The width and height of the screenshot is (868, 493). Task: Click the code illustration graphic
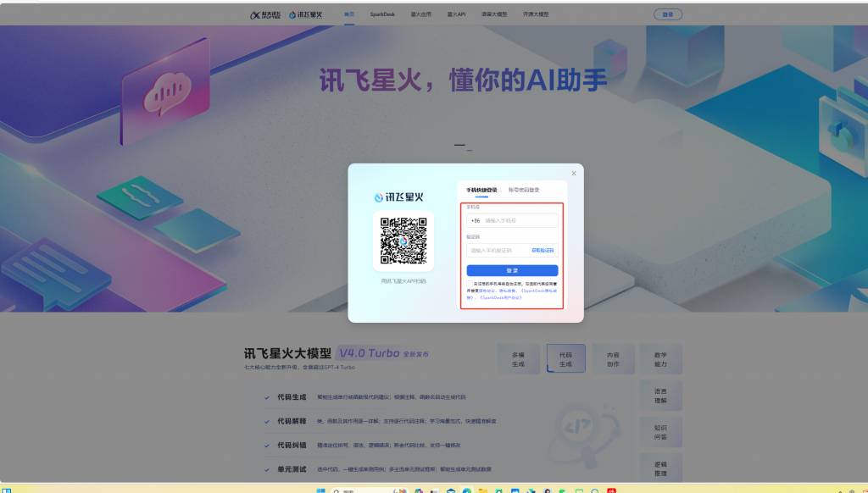click(x=584, y=435)
